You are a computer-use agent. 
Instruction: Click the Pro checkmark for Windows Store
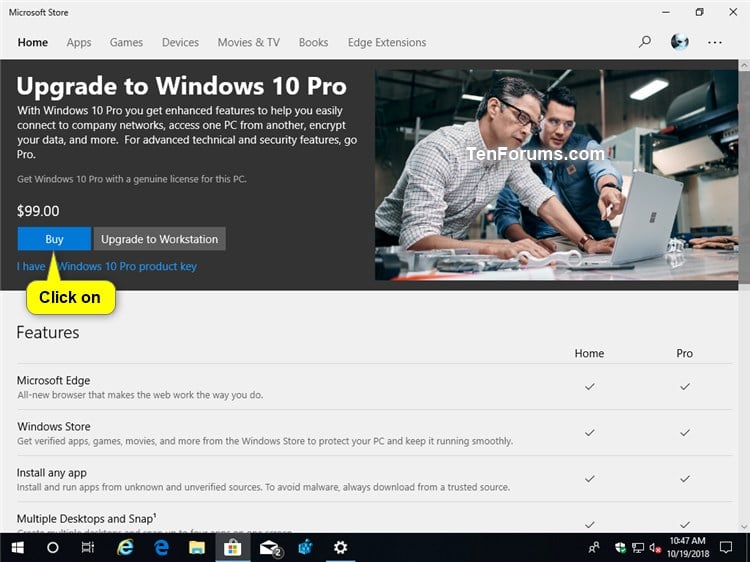coord(685,432)
